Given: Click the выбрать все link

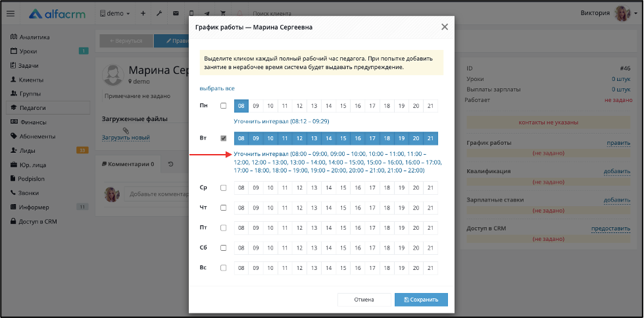Looking at the screenshot, I should point(217,88).
